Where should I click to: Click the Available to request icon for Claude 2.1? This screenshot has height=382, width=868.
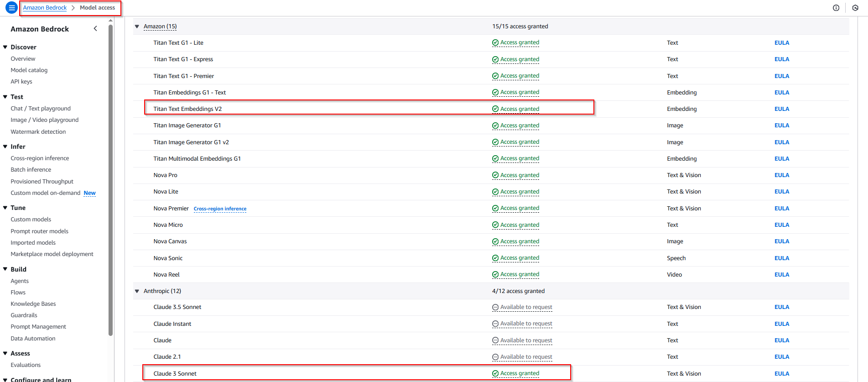(495, 357)
